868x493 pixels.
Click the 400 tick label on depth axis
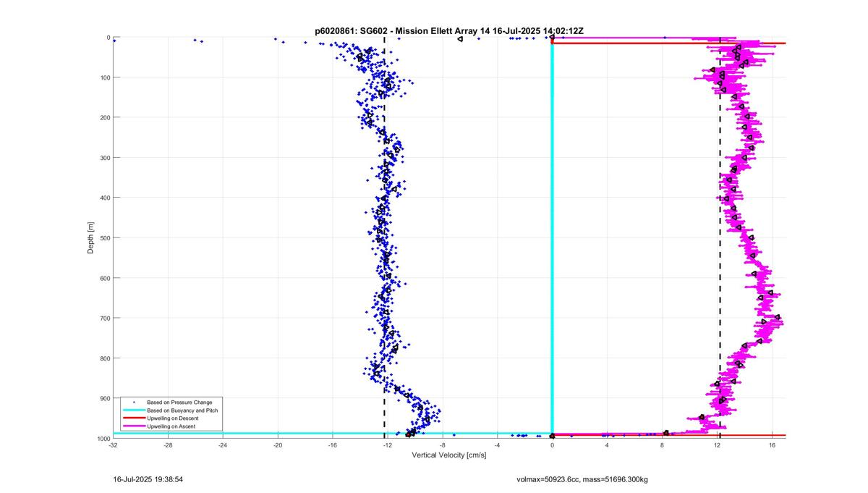(104, 198)
